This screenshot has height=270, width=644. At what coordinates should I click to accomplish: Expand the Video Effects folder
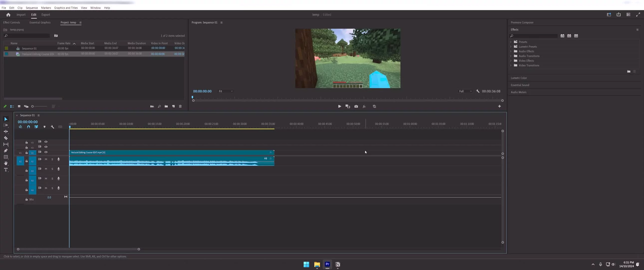[511, 60]
